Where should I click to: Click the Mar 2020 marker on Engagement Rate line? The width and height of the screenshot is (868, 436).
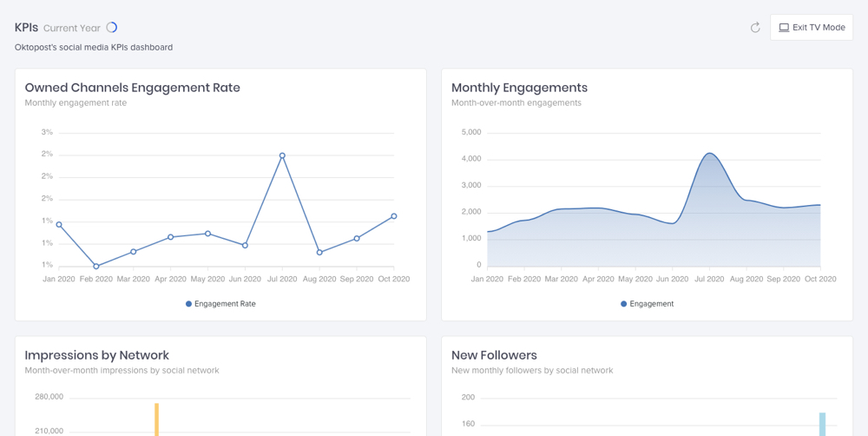[x=134, y=252]
